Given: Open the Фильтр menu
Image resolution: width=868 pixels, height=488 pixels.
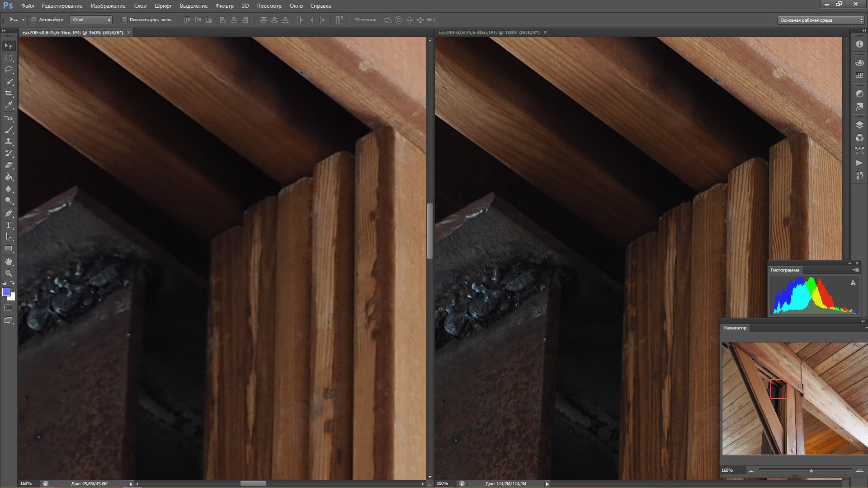Looking at the screenshot, I should (x=224, y=6).
